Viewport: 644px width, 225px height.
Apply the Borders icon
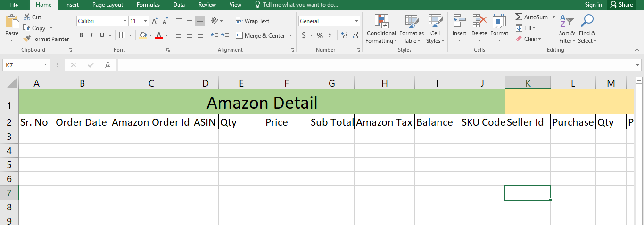[122, 35]
